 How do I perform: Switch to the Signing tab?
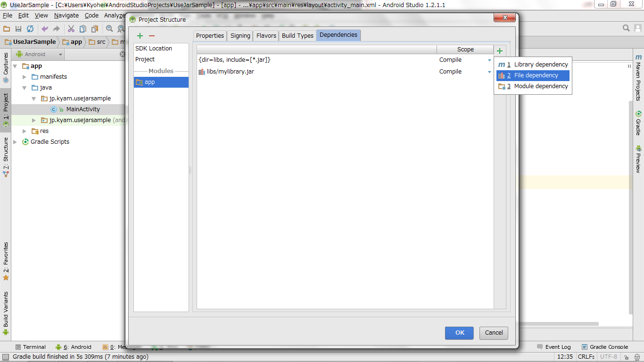pos(240,36)
